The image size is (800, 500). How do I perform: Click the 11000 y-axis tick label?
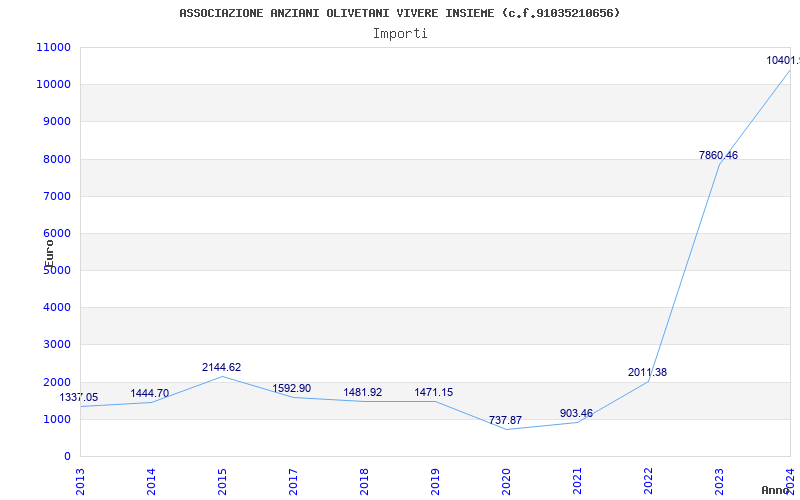pos(53,47)
